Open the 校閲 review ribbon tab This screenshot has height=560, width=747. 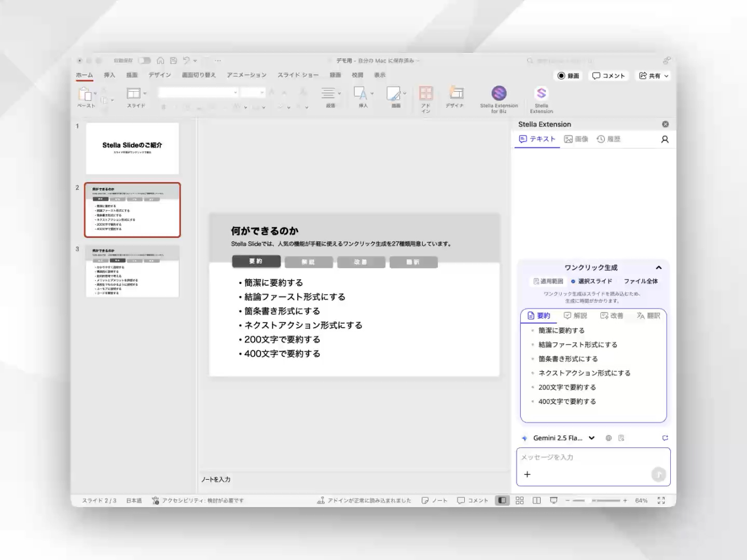point(357,75)
